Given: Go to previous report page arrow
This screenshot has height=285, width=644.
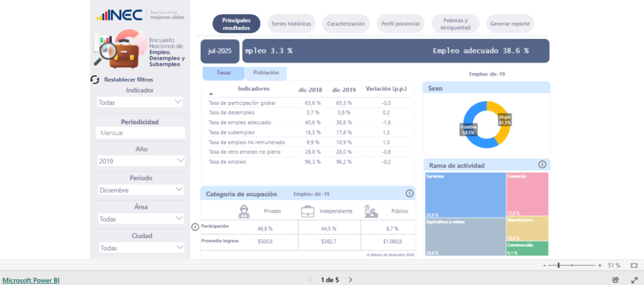Looking at the screenshot, I should click(309, 280).
